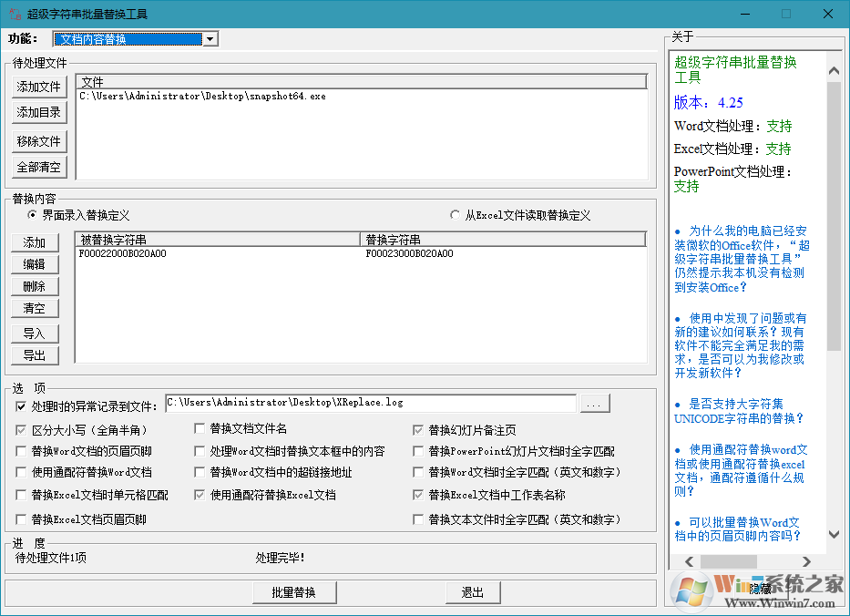
Task: Click 导入 to import replacement definitions
Action: coord(35,333)
